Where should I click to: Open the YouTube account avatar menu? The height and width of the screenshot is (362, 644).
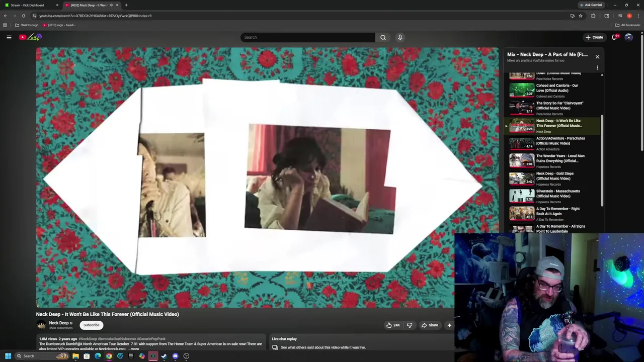[x=628, y=37]
